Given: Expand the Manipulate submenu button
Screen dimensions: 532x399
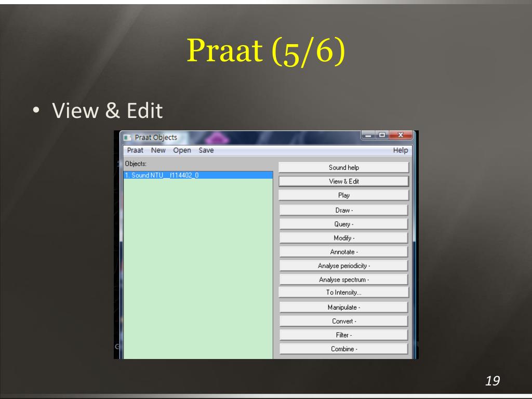Looking at the screenshot, I should click(x=344, y=307).
